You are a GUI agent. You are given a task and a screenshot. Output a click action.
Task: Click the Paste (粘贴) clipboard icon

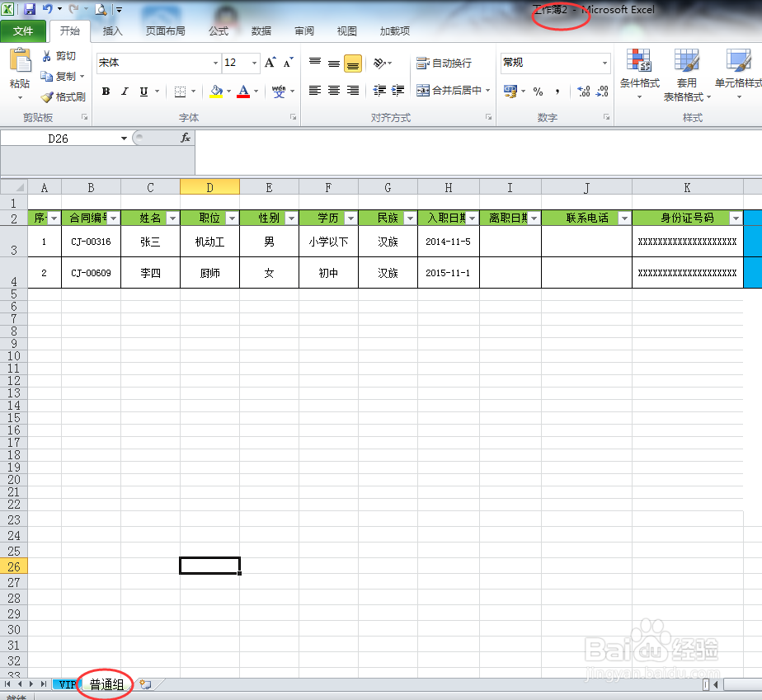tap(20, 60)
